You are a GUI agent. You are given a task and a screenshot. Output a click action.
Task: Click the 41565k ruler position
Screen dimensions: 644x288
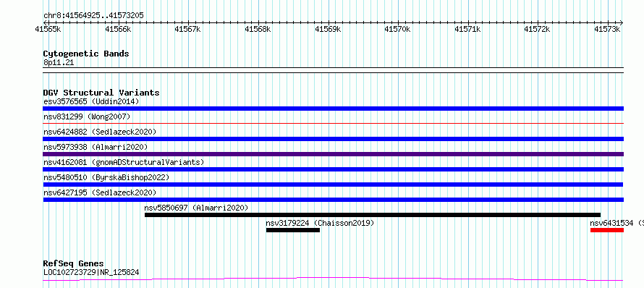pos(48,29)
